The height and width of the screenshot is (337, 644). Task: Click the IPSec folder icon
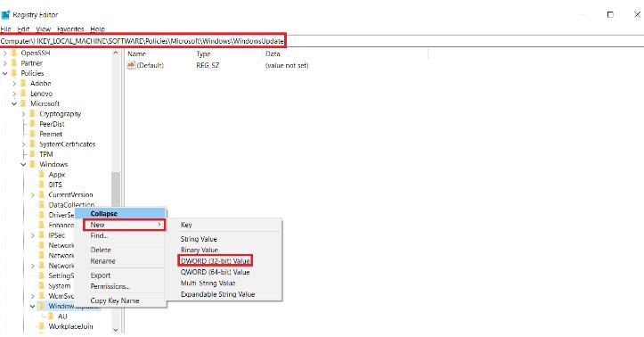pyautogui.click(x=42, y=235)
